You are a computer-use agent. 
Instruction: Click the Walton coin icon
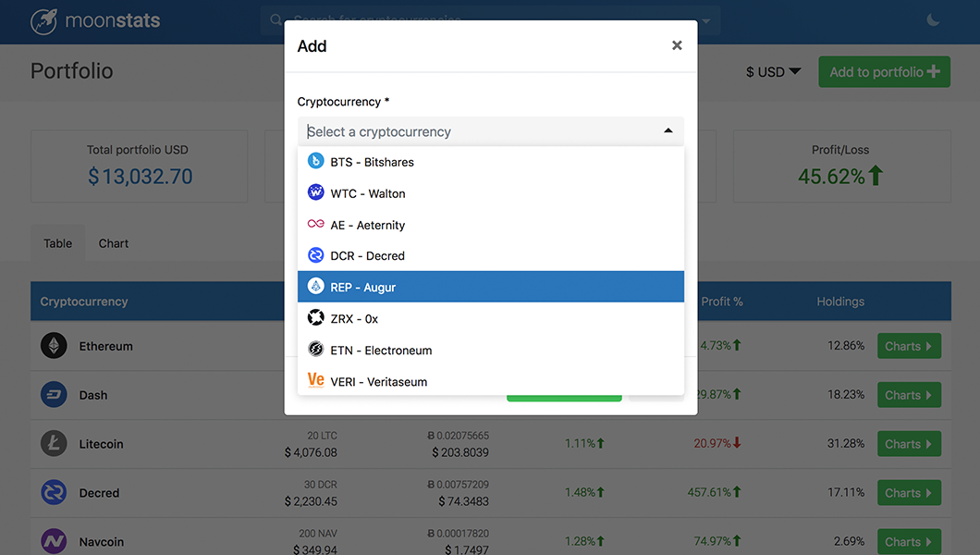click(315, 192)
